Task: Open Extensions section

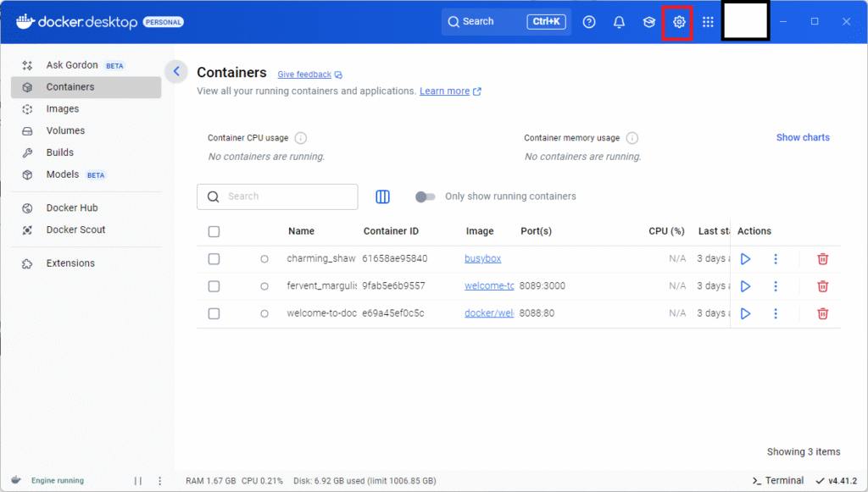Action: (86, 263)
